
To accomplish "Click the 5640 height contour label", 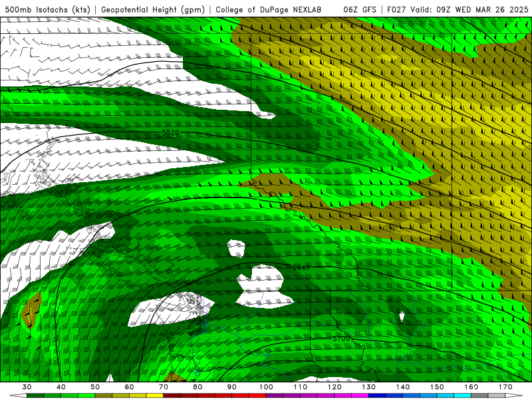I will (x=301, y=267).
